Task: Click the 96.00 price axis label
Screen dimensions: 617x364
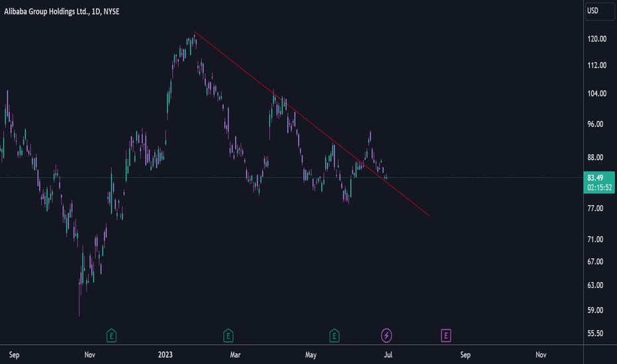Action: 595,124
